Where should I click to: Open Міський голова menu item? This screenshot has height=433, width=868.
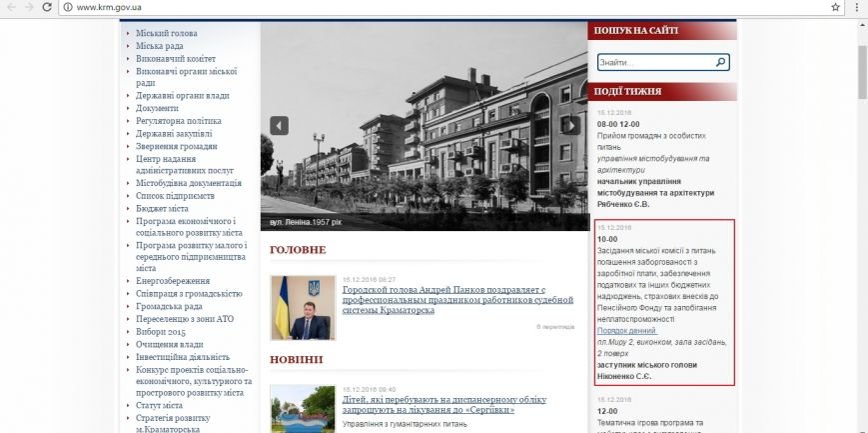tap(166, 33)
